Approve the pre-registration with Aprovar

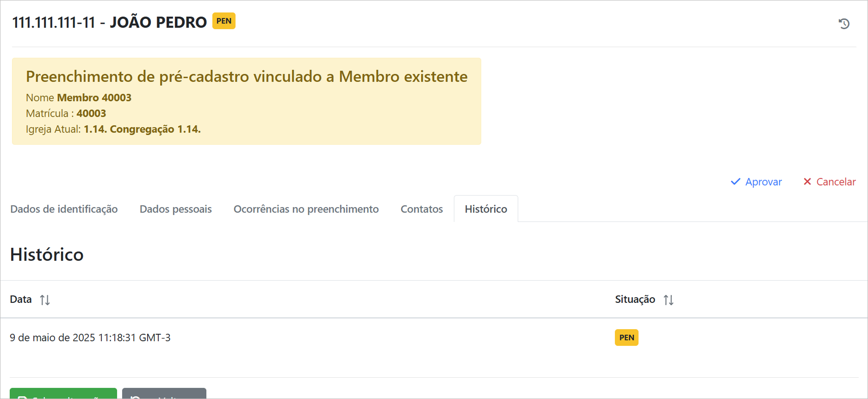[x=756, y=182]
